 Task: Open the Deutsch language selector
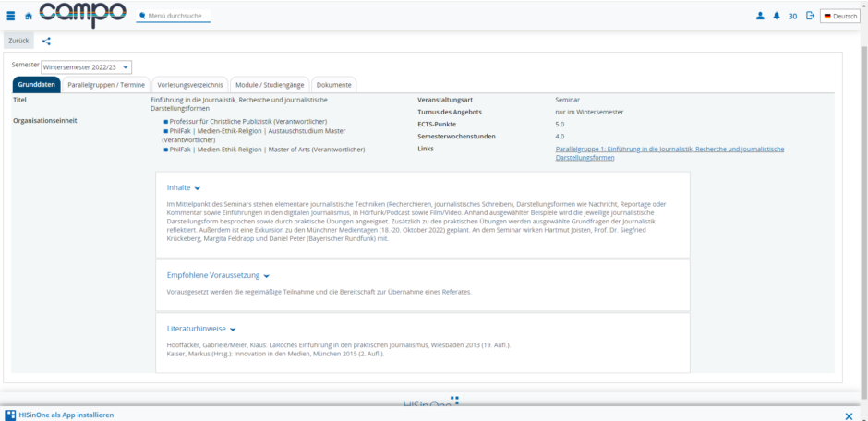(839, 16)
